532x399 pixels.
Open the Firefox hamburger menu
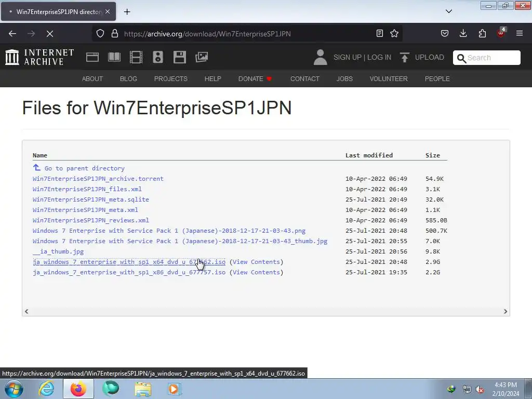click(520, 33)
